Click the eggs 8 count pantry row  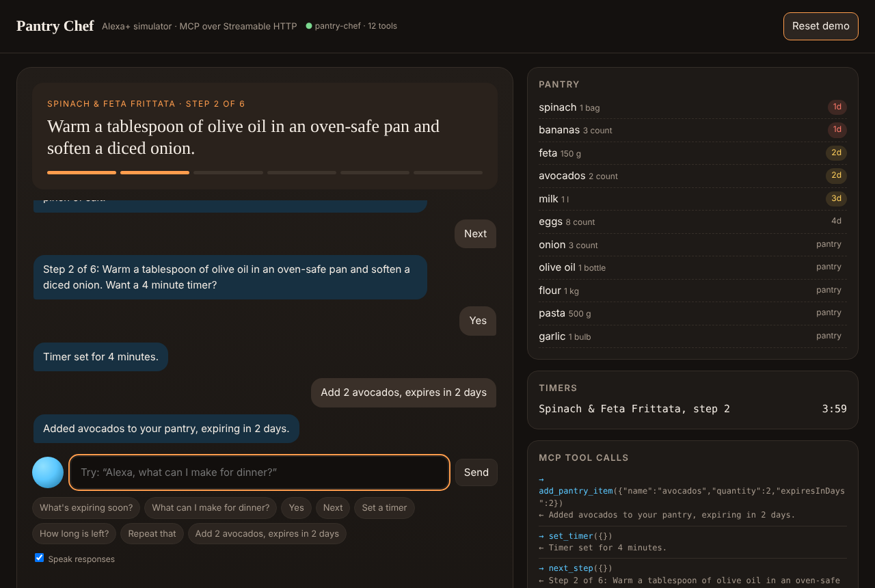pos(692,222)
